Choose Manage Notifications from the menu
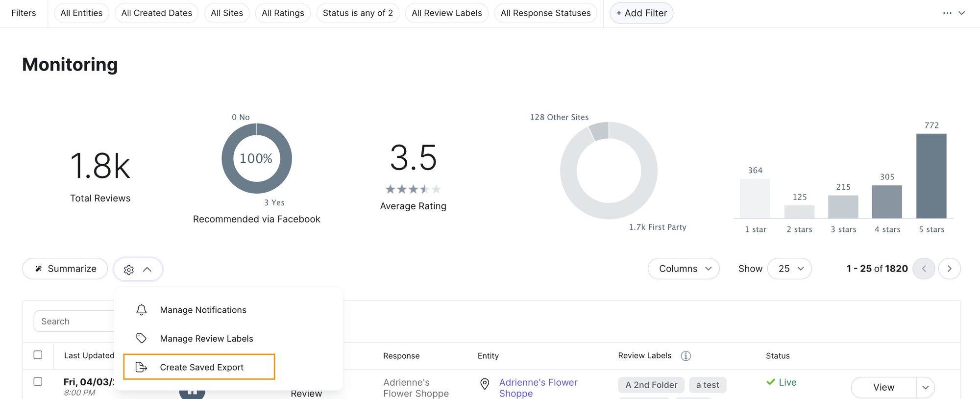 203,310
